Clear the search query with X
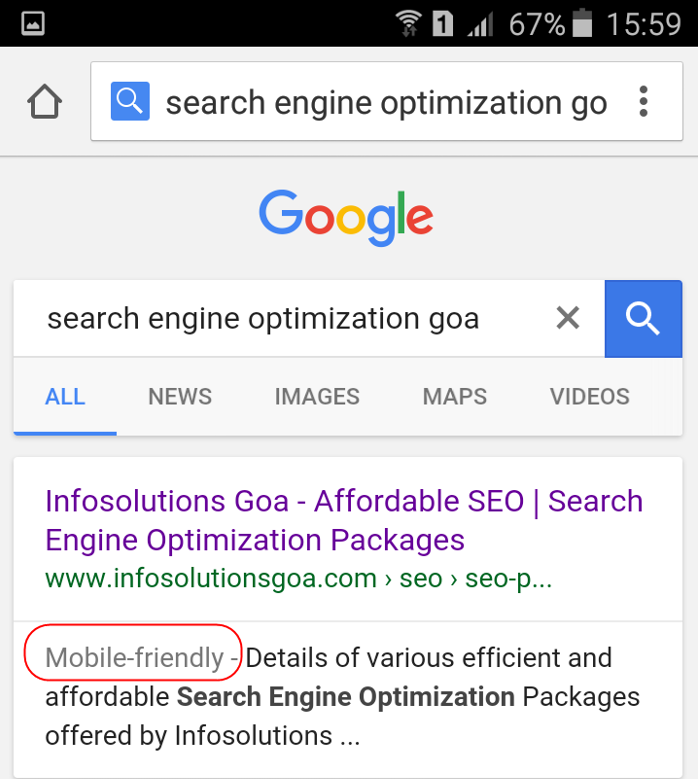The image size is (698, 779). [x=567, y=318]
